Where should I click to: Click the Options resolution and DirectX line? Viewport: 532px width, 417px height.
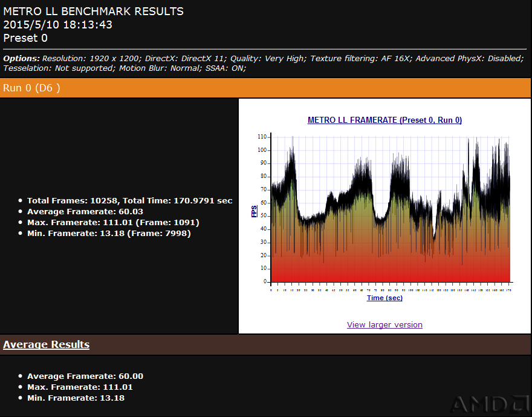click(264, 59)
